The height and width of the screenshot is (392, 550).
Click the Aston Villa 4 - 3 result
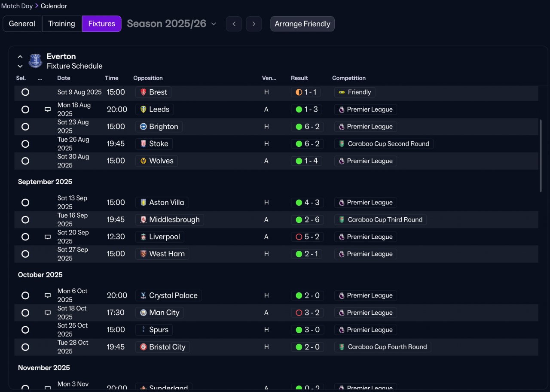click(x=307, y=203)
